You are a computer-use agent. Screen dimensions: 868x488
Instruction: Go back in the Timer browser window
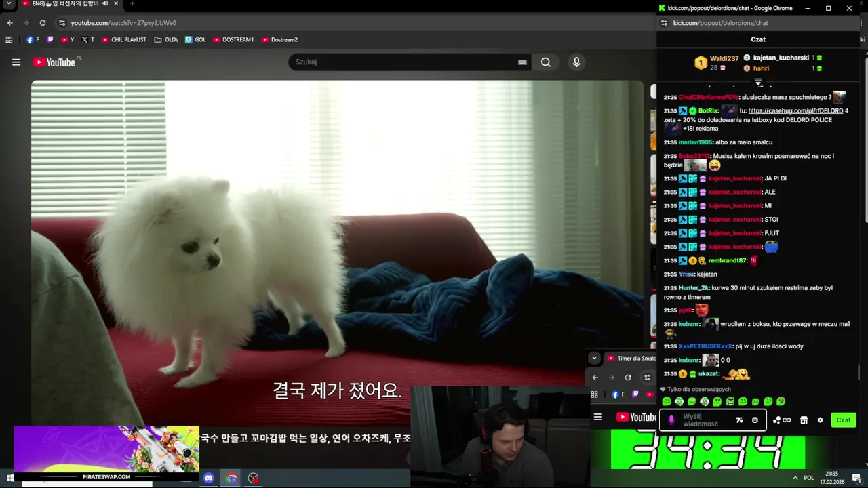tap(595, 378)
